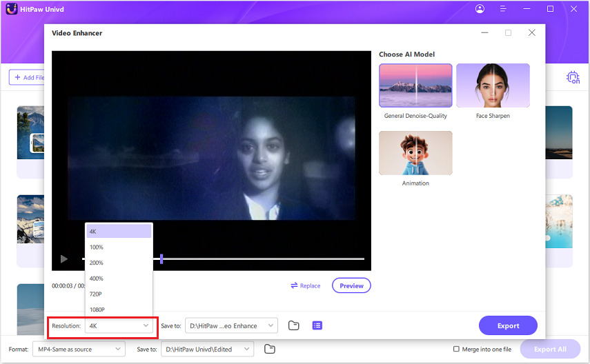Select the Animation AI model thumbnail
This screenshot has width=590, height=364.
point(415,153)
